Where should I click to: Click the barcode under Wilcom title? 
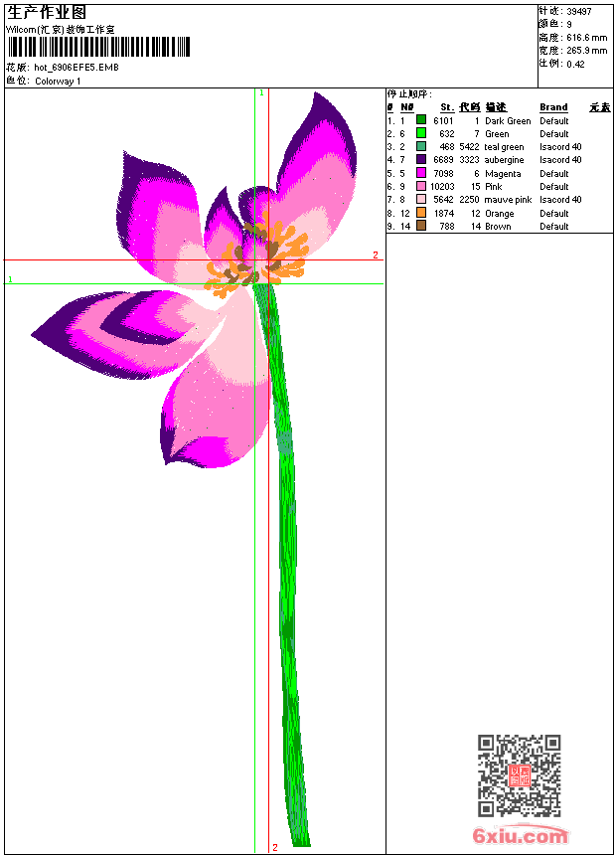pos(97,48)
